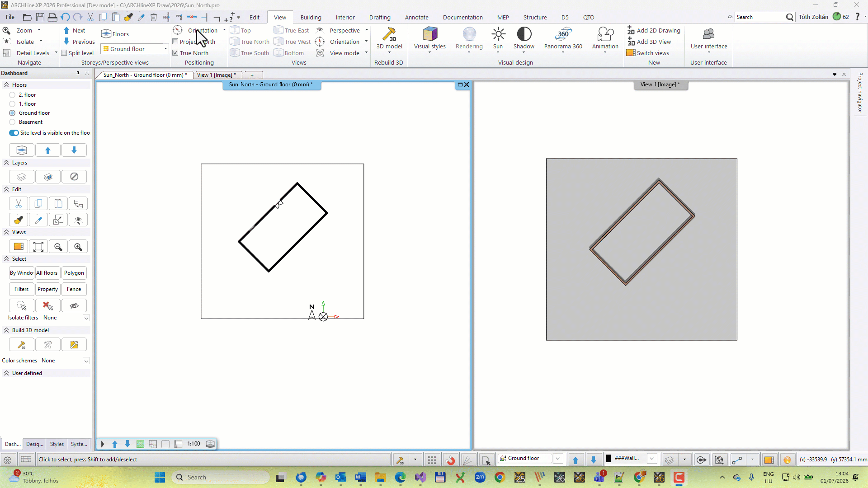Expand the Zoom dropdown
The height and width of the screenshot is (488, 868).
pos(39,30)
